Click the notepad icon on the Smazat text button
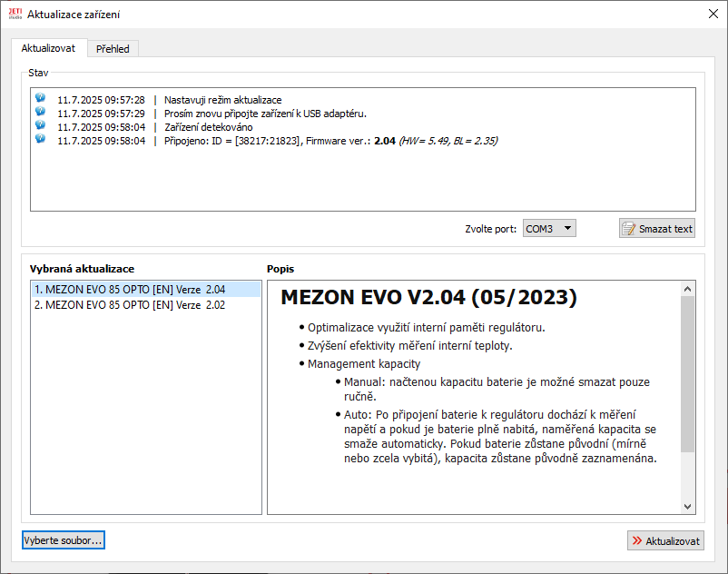This screenshot has height=574, width=728. 629,229
